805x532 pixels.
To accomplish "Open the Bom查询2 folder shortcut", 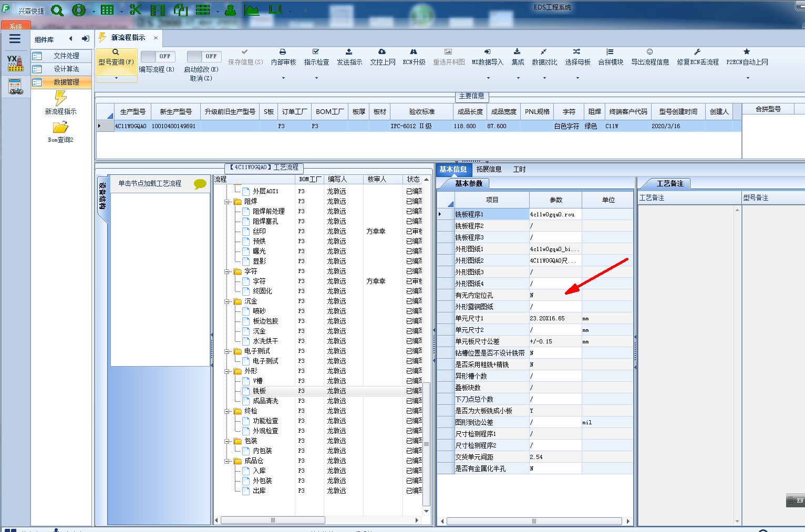I will coord(60,132).
